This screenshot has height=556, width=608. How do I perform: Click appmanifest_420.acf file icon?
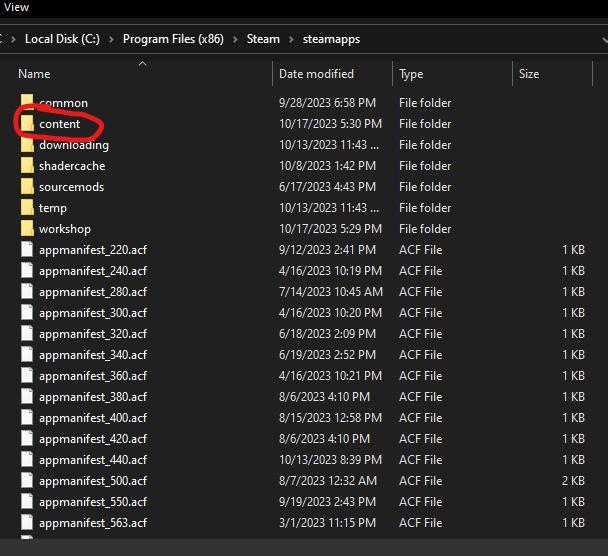(x=27, y=438)
